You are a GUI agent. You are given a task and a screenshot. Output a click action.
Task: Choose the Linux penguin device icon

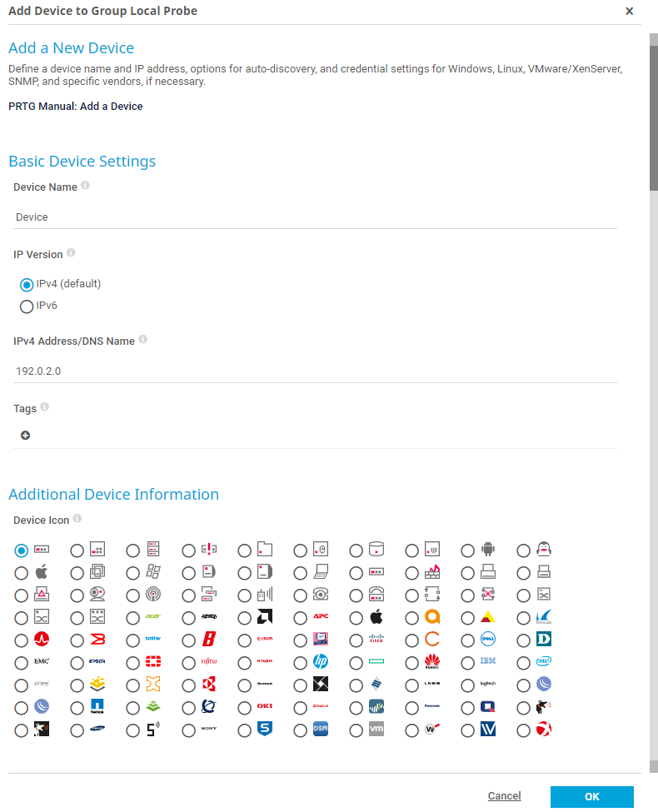(x=524, y=550)
